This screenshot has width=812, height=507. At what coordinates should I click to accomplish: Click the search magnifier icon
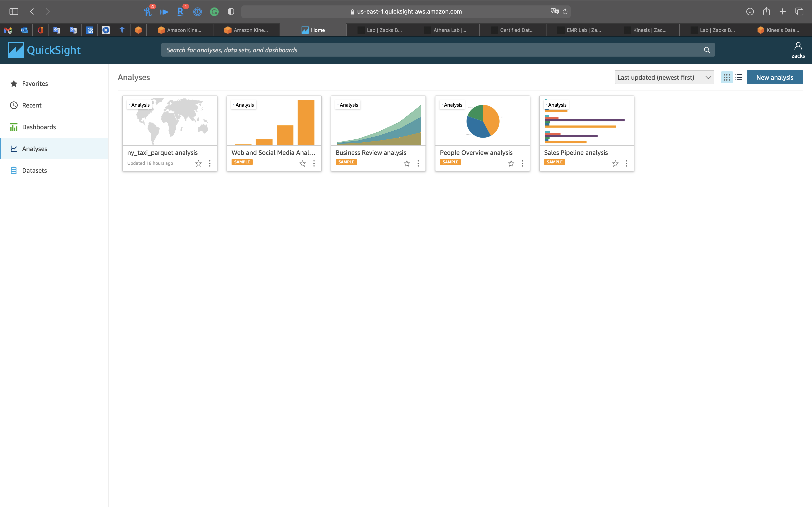[707, 50]
